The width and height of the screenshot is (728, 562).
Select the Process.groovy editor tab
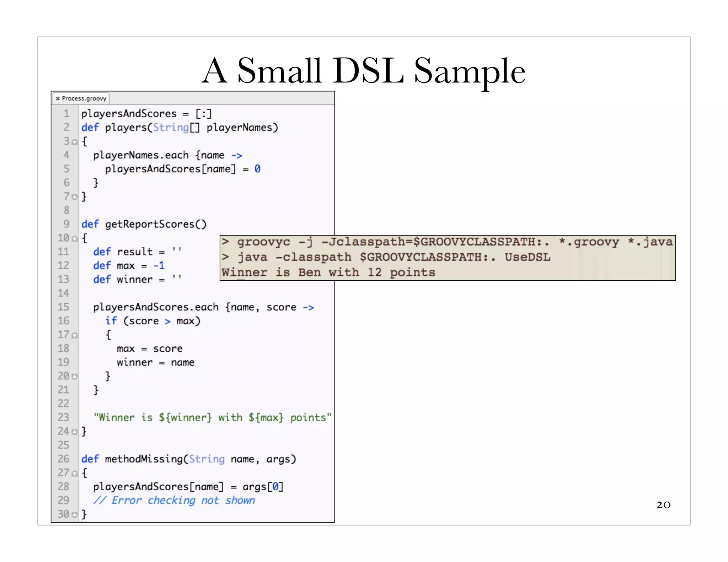(x=81, y=98)
